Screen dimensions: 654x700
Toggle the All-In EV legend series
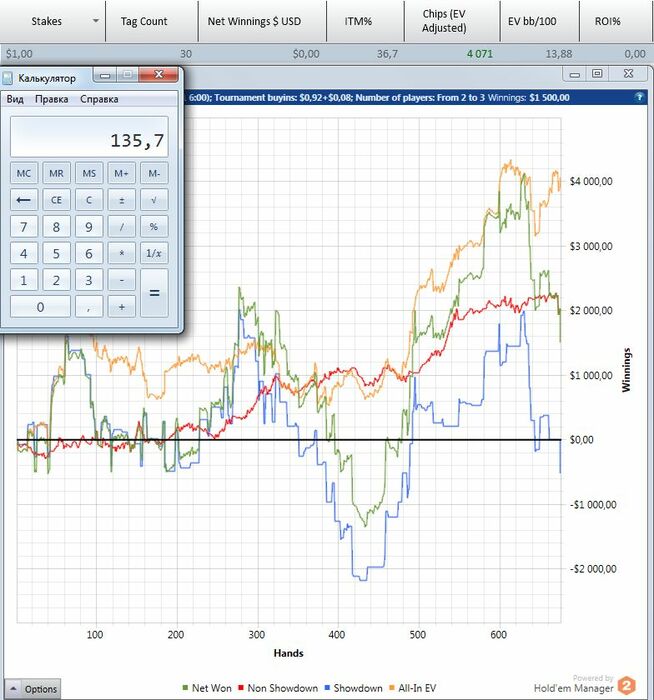(x=412, y=688)
